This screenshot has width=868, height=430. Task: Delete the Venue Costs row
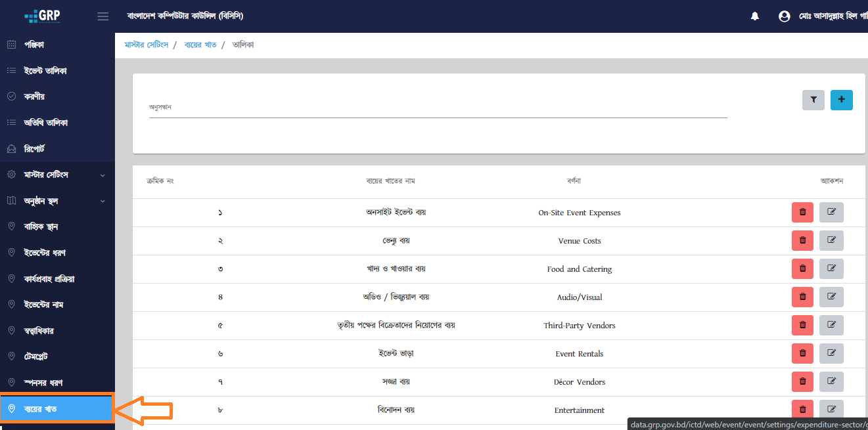click(802, 241)
